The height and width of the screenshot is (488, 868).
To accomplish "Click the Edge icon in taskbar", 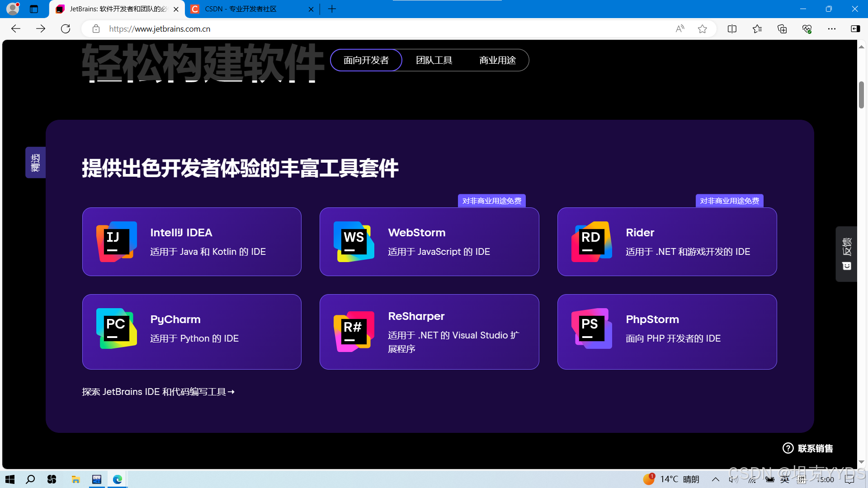I will [118, 479].
